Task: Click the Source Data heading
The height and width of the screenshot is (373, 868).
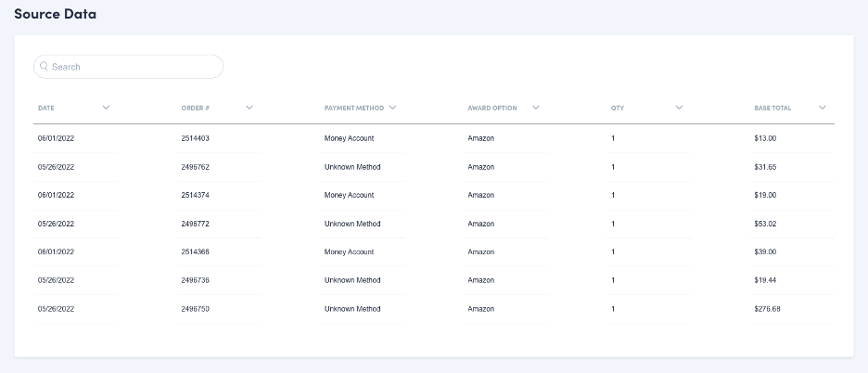Action: coord(55,15)
